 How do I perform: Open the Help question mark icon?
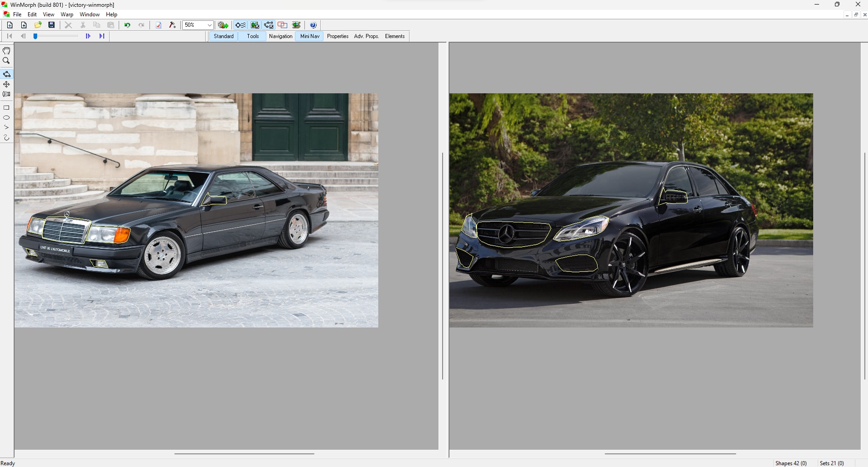pyautogui.click(x=313, y=25)
